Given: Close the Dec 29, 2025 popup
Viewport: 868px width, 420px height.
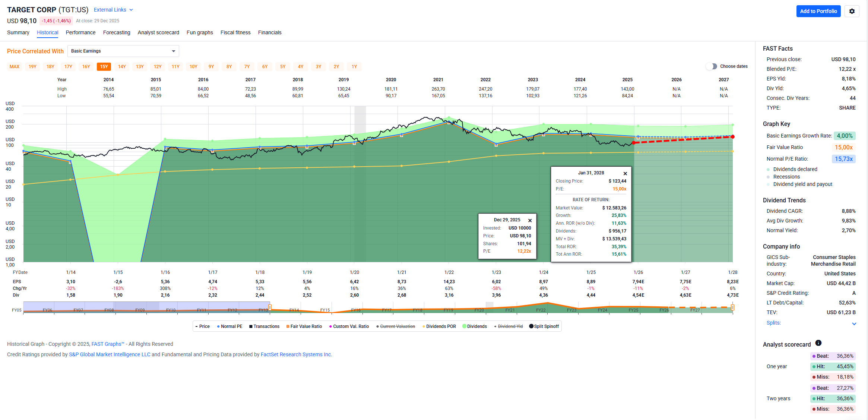Looking at the screenshot, I should pos(530,220).
